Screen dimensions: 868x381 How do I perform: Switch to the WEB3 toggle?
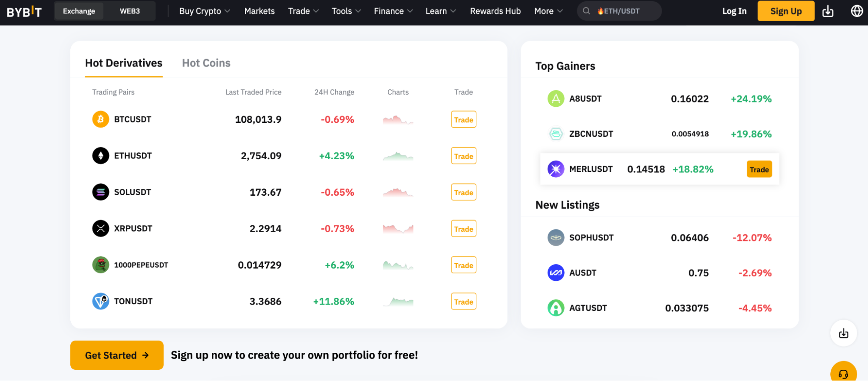pos(130,11)
